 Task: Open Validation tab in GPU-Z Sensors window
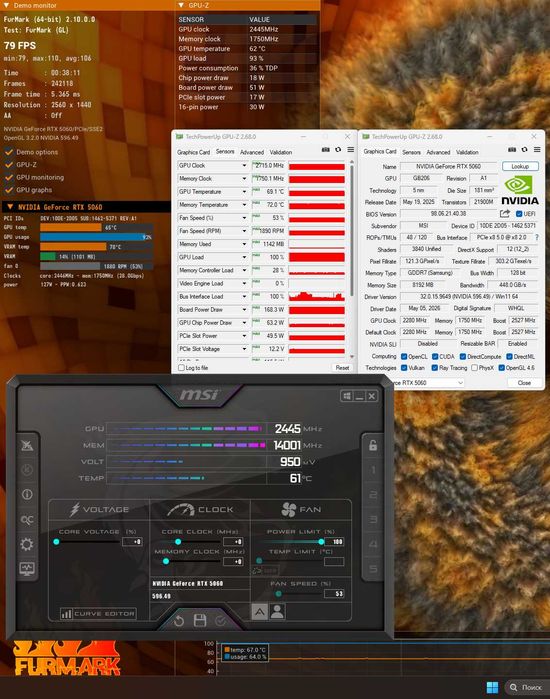point(281,152)
